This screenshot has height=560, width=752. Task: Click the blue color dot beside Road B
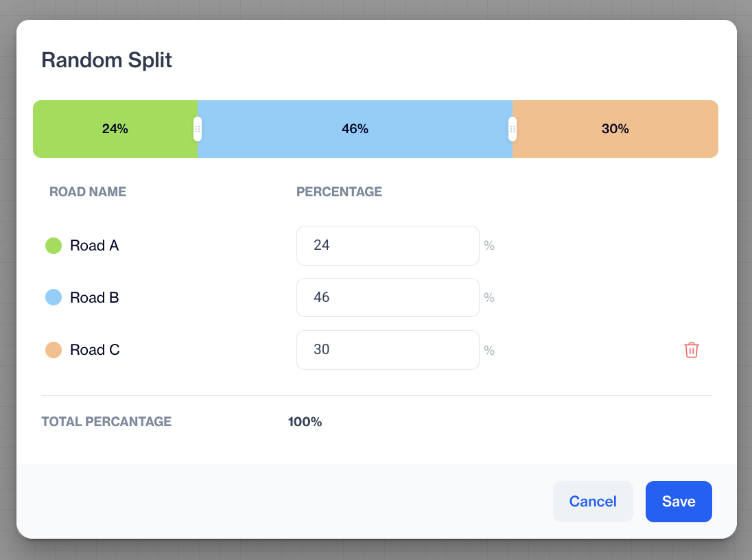[54, 298]
